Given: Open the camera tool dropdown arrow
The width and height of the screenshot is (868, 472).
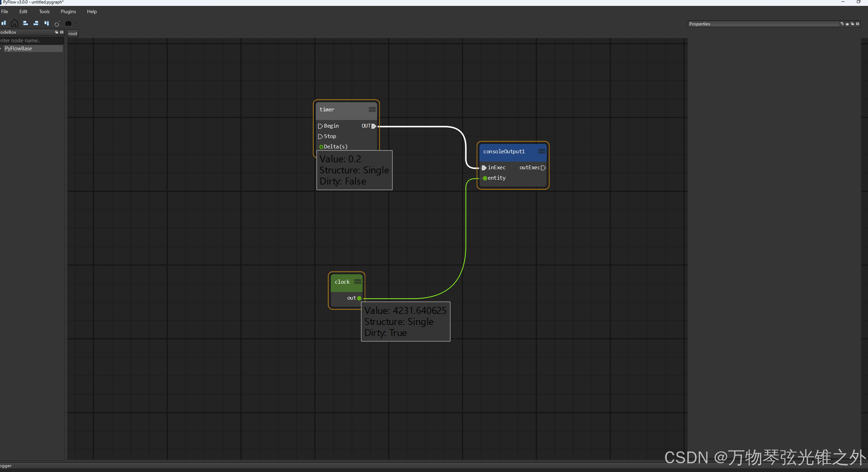Looking at the screenshot, I should (76, 24).
